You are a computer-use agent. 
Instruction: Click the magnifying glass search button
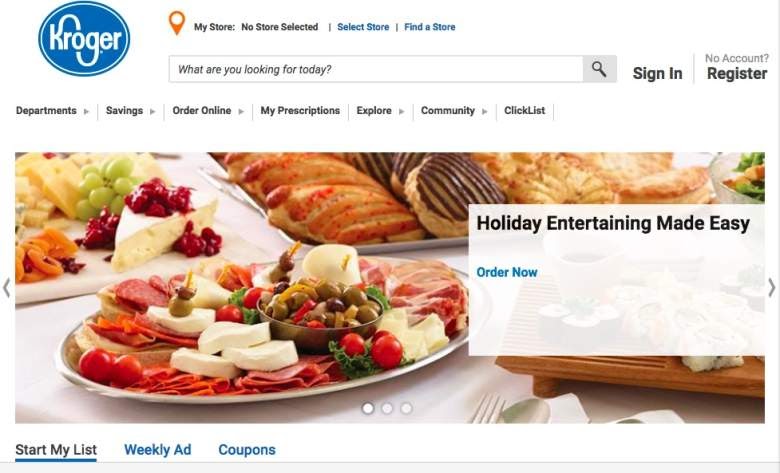tap(599, 69)
